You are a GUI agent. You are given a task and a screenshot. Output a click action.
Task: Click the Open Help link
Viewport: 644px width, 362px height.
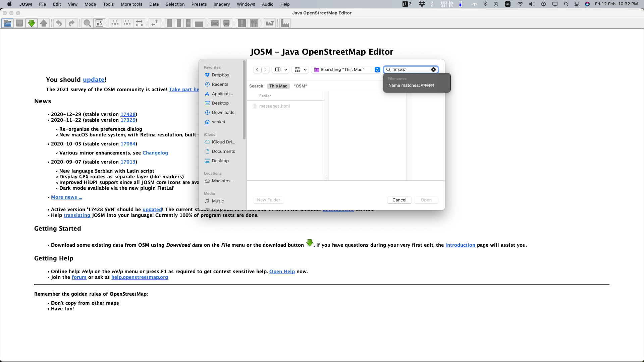[x=282, y=271]
